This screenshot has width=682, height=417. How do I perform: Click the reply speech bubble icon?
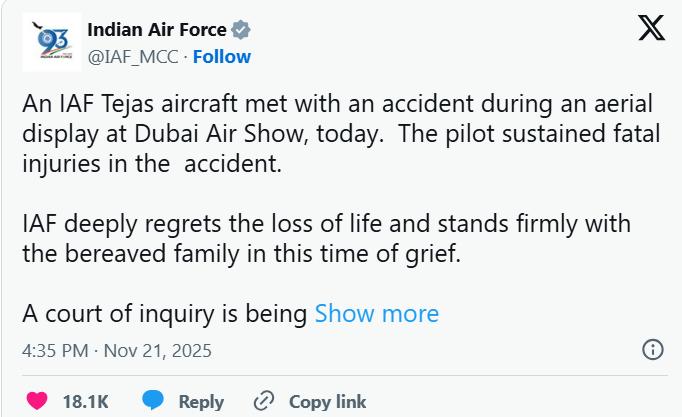coord(153,401)
